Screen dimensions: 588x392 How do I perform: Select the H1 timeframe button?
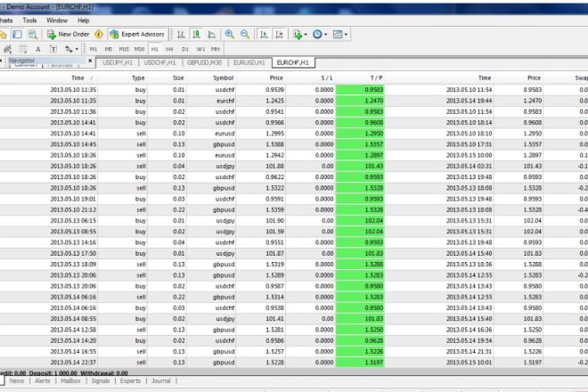[x=154, y=49]
